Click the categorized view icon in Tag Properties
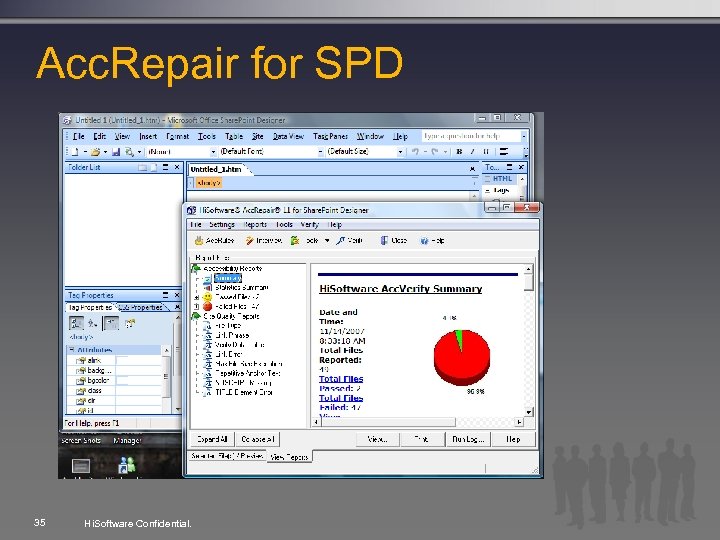This screenshot has width=720, height=540. pyautogui.click(x=76, y=323)
